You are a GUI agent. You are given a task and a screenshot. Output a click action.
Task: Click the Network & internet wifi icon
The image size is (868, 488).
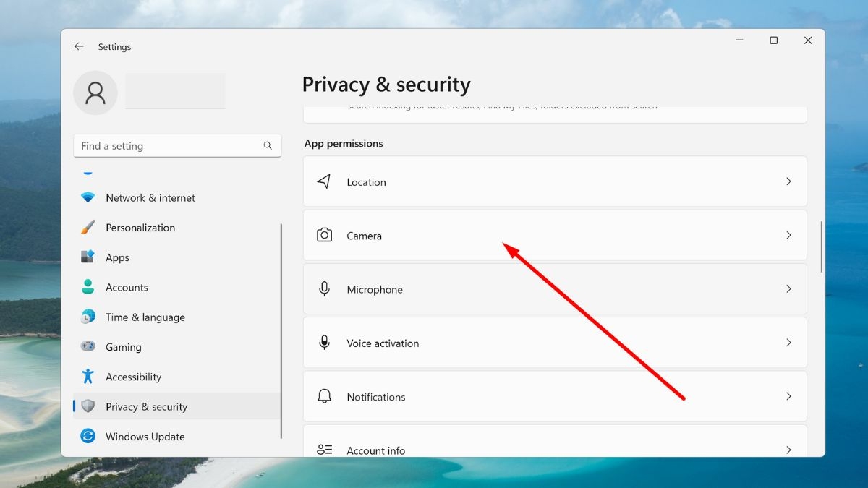click(x=88, y=197)
